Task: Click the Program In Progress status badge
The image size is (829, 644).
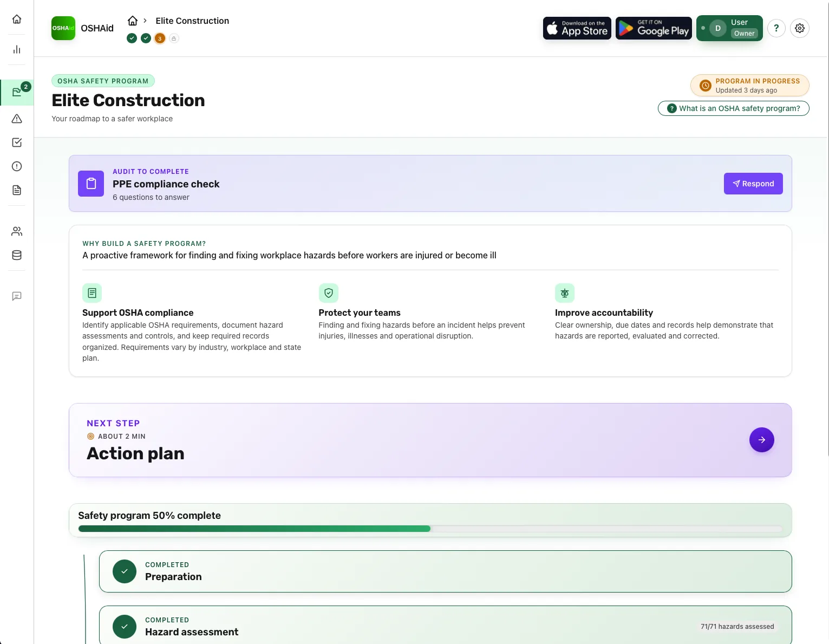Action: click(x=750, y=86)
